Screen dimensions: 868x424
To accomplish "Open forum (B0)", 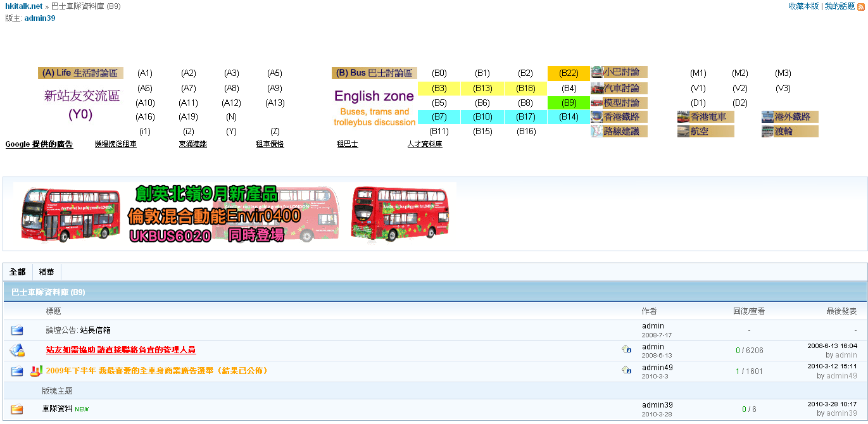I will (x=439, y=73).
